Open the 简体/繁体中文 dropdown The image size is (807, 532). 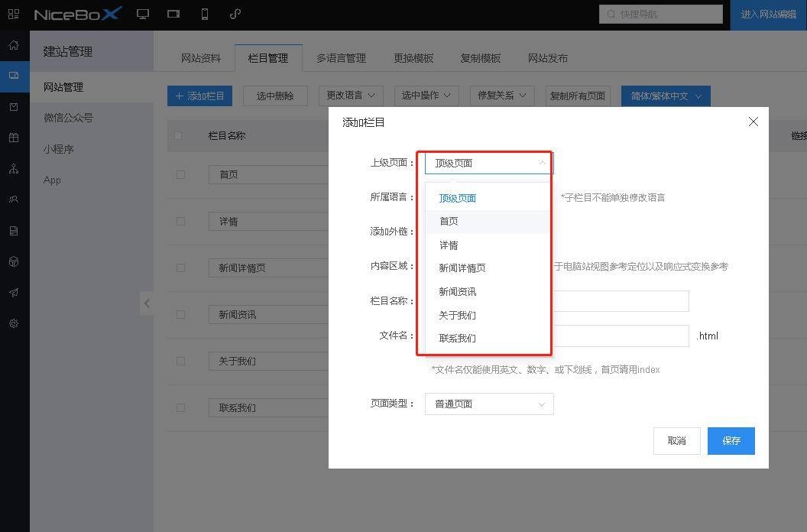pos(664,96)
